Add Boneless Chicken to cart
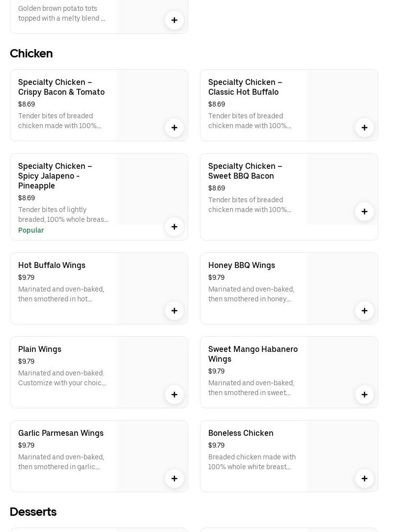Image resolution: width=395 pixels, height=532 pixels. [x=365, y=479]
